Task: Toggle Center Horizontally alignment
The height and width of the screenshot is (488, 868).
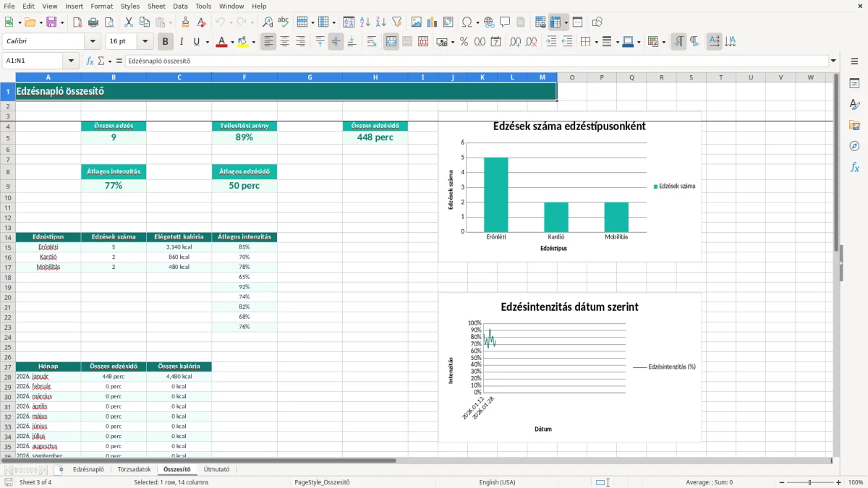Action: pyautogui.click(x=285, y=42)
